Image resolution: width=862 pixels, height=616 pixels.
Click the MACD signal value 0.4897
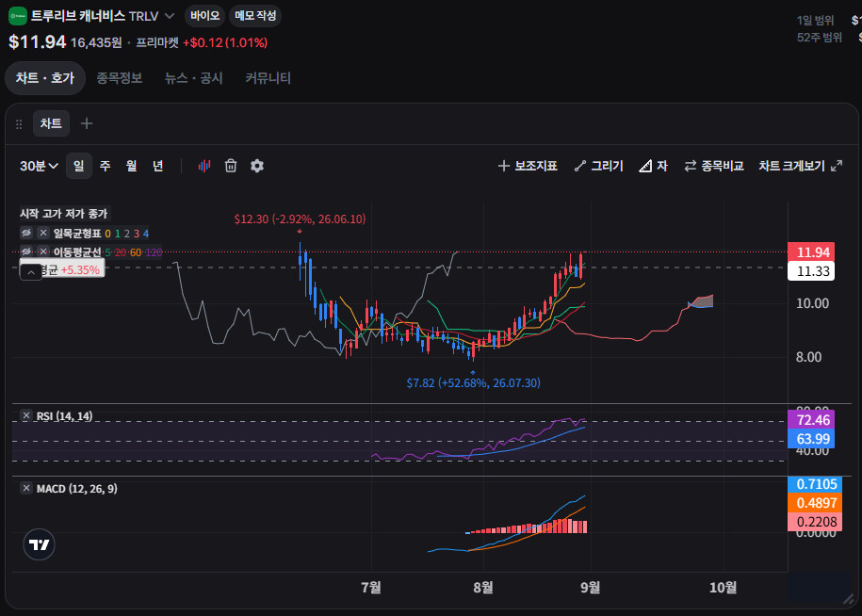point(815,503)
